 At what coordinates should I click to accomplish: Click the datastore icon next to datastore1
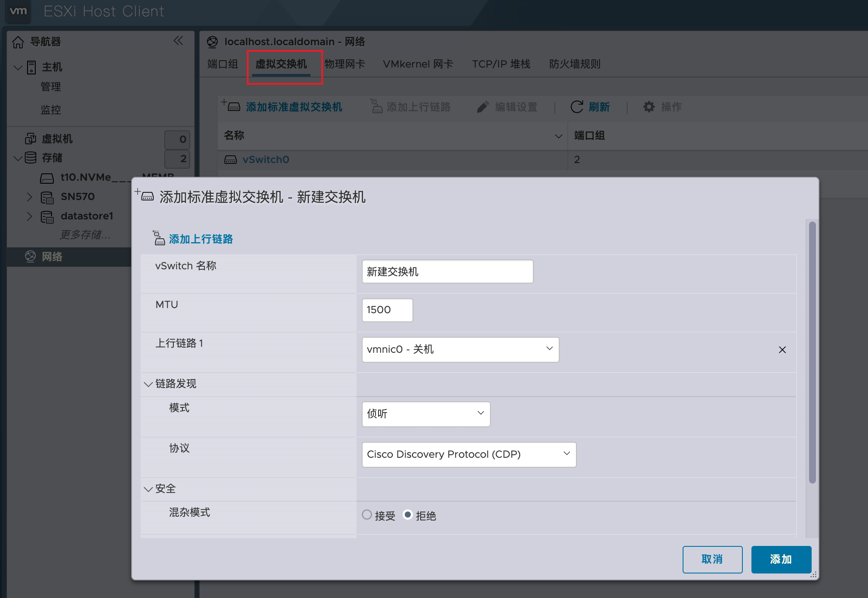47,216
